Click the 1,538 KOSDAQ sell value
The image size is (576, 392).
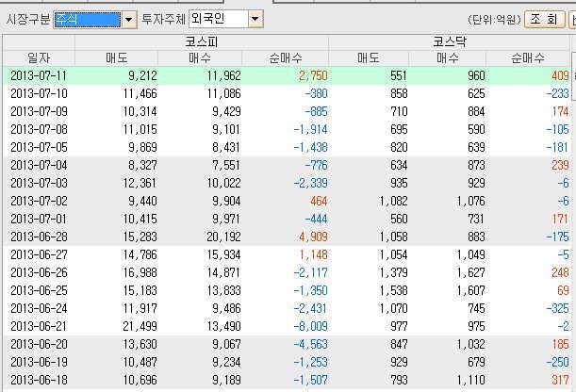coord(393,290)
